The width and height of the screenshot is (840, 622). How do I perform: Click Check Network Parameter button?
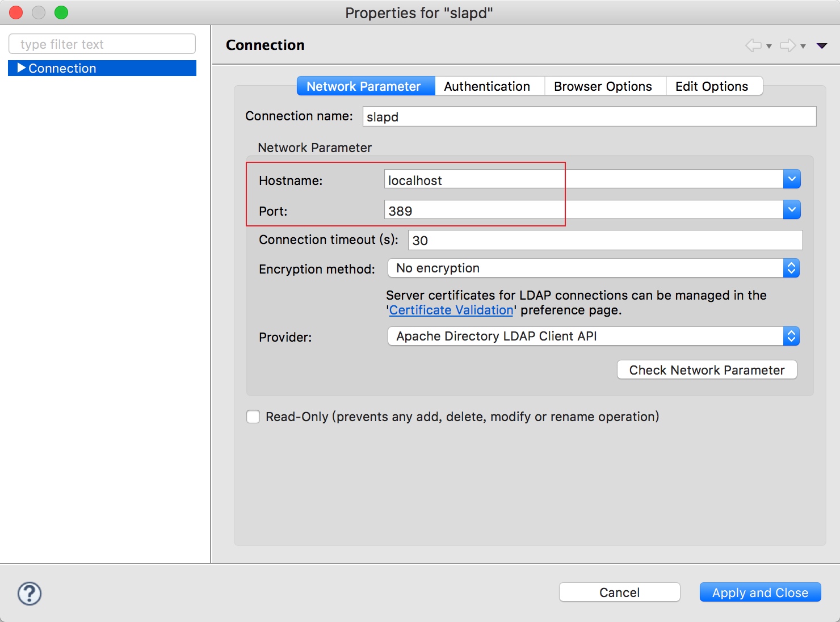[x=707, y=370]
